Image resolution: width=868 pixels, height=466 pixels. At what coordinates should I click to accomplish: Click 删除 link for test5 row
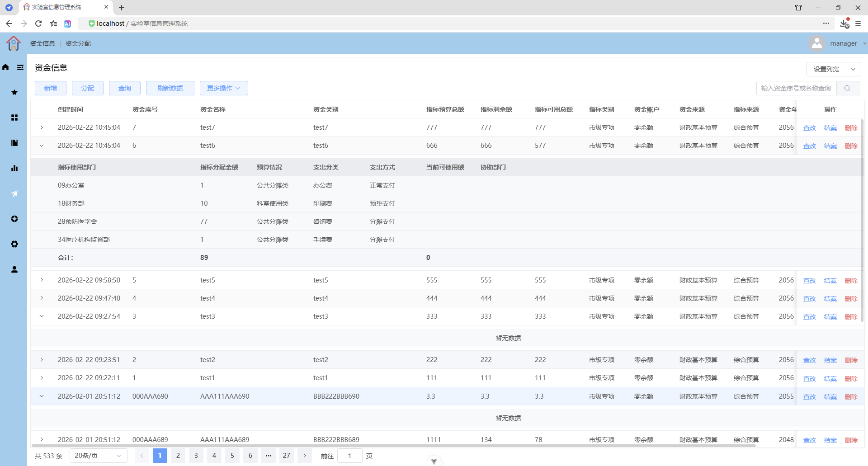[851, 281]
